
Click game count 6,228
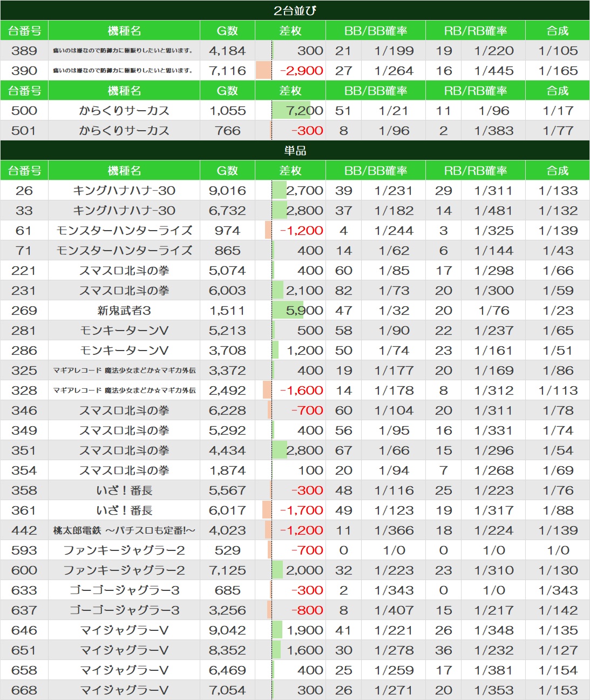coord(227,410)
